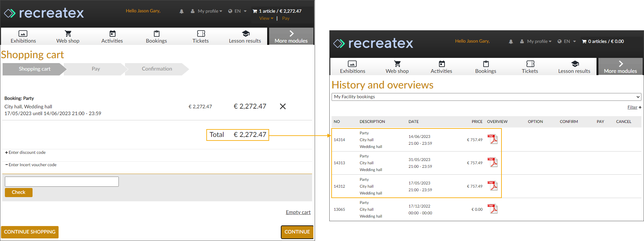Open PDF overview for booking 13065
Image resolution: width=644 pixels, height=241 pixels.
(x=493, y=209)
